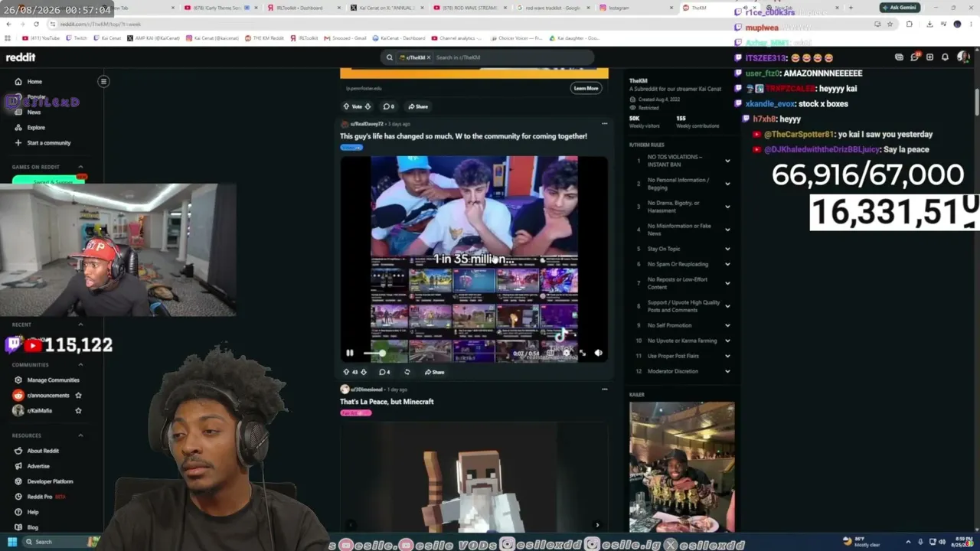The image size is (980, 551).
Task: Click the Ask Gemini button
Action: [900, 8]
